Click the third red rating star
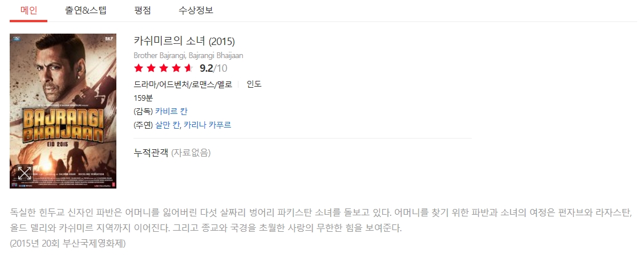Image resolution: width=644 pixels, height=258 pixels. pyautogui.click(x=164, y=68)
